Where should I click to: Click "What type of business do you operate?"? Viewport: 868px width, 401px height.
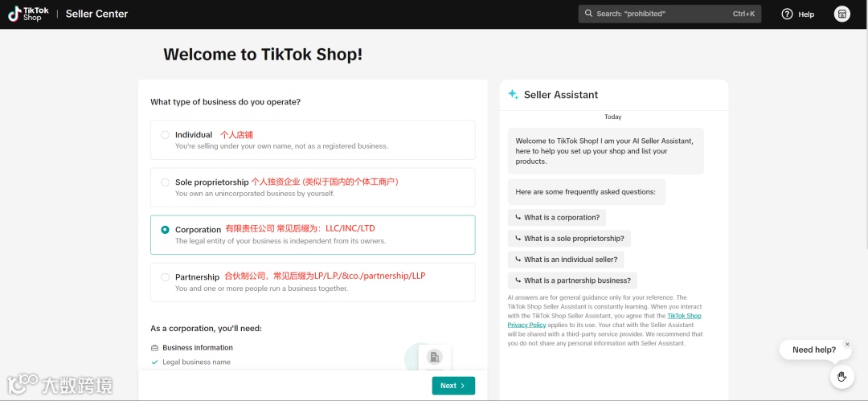225,103
